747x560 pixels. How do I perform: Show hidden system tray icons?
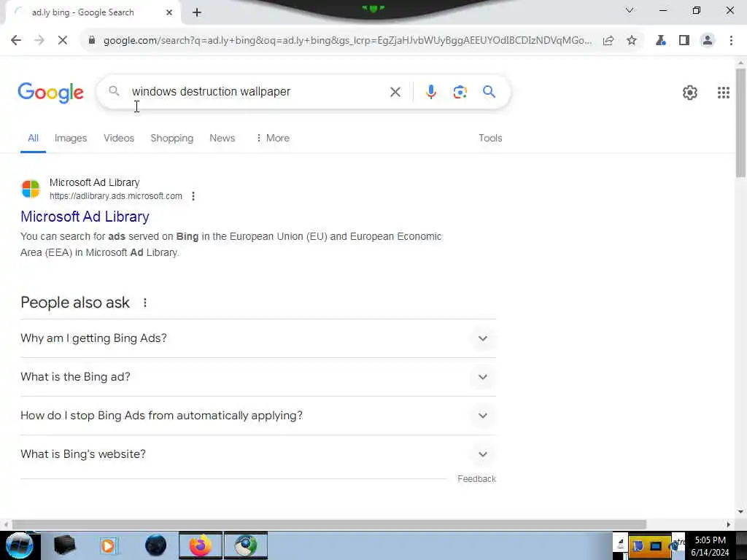pyautogui.click(x=620, y=542)
